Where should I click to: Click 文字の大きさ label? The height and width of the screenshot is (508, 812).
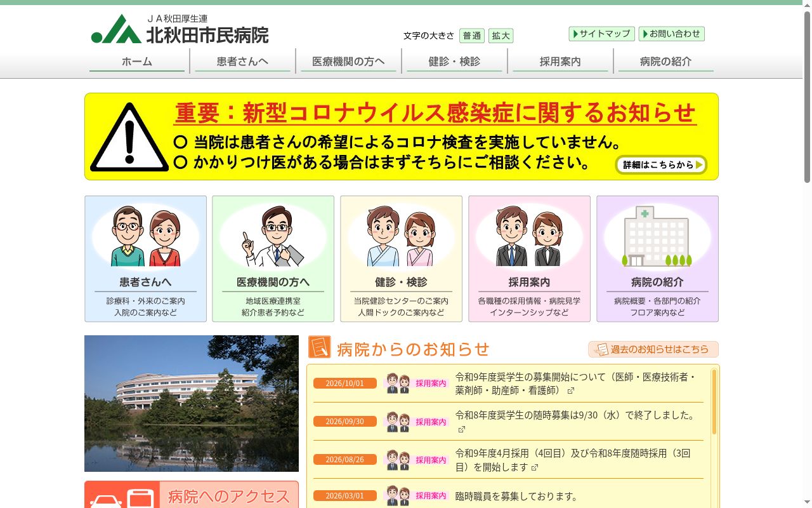click(429, 36)
